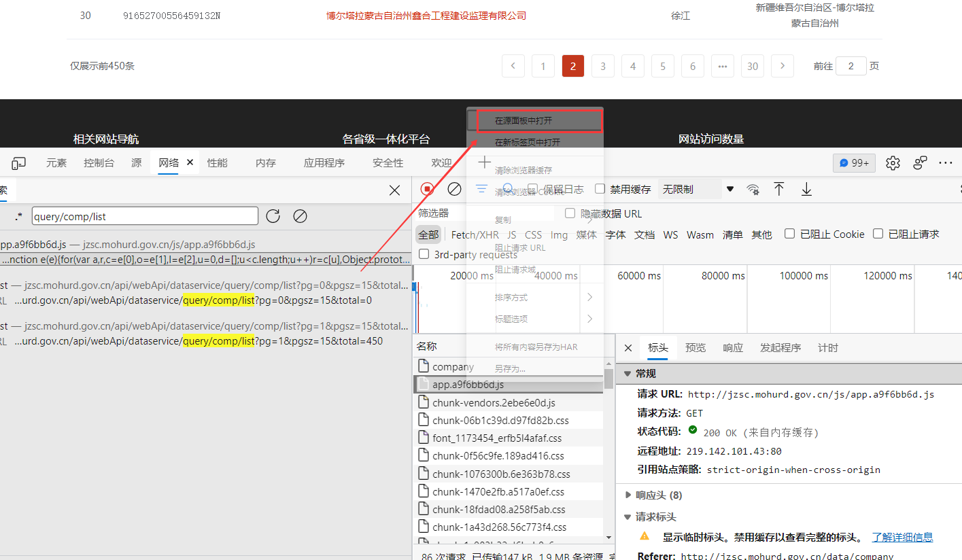Collapse the 常规 general section
This screenshot has height=560, width=962.
(628, 374)
